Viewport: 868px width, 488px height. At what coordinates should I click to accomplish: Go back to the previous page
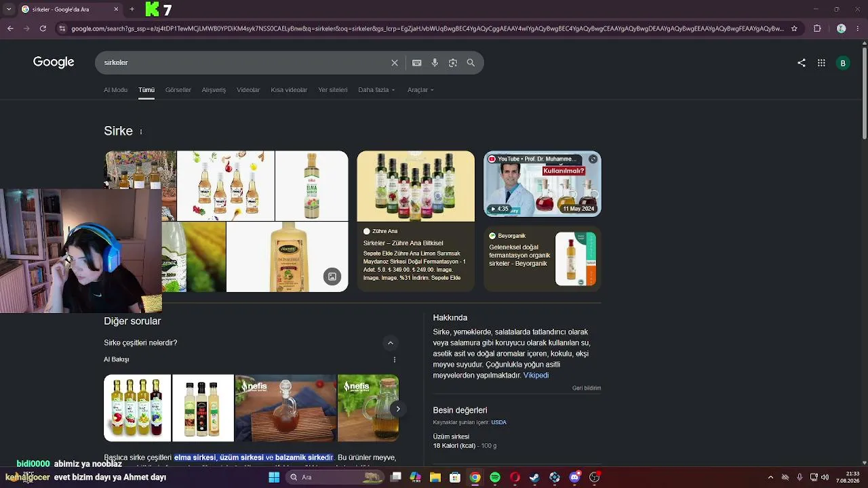coord(10,28)
